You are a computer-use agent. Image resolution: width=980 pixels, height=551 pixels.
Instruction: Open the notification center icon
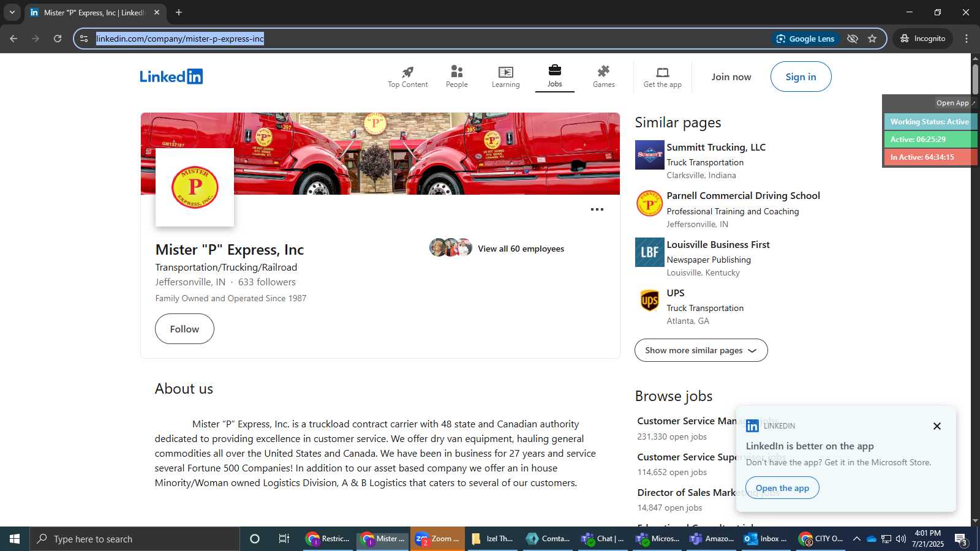(x=962, y=539)
